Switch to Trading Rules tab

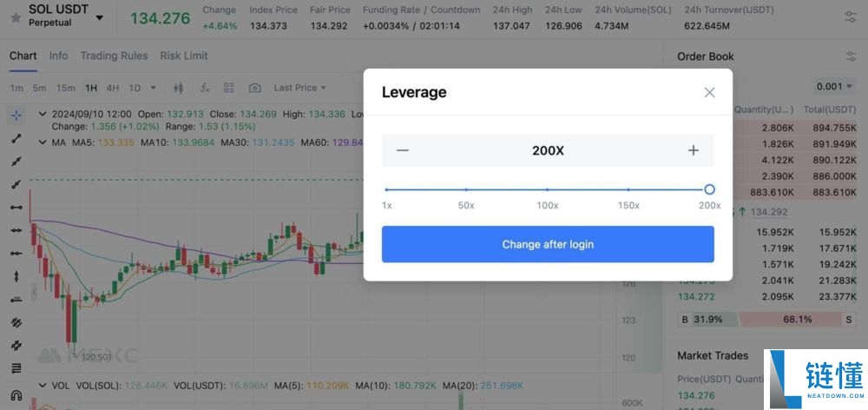pos(114,56)
